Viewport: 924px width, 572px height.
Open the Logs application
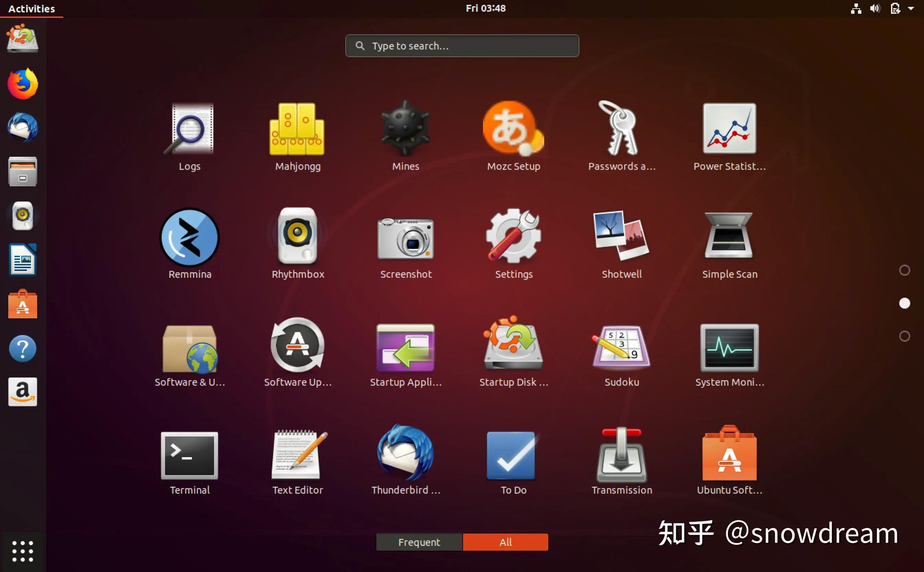click(x=189, y=136)
